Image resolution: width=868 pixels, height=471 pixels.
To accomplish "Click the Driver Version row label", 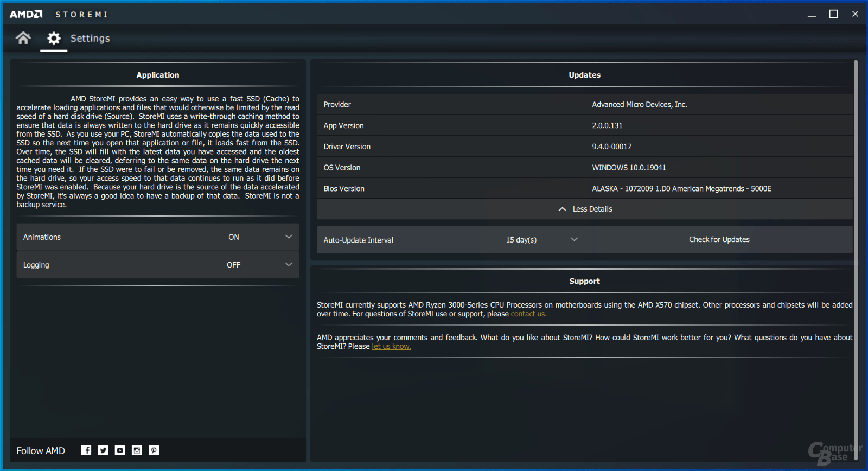I will [347, 147].
